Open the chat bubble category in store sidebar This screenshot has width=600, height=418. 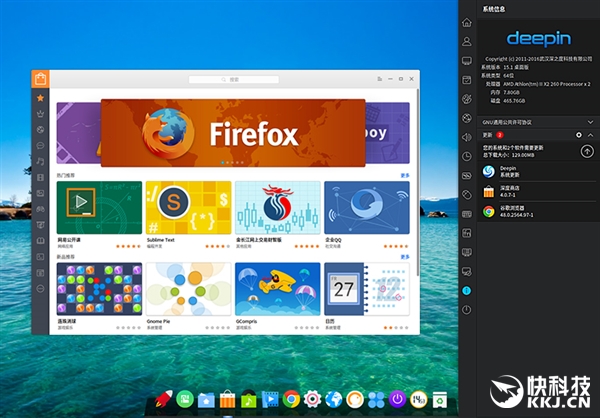(40, 145)
